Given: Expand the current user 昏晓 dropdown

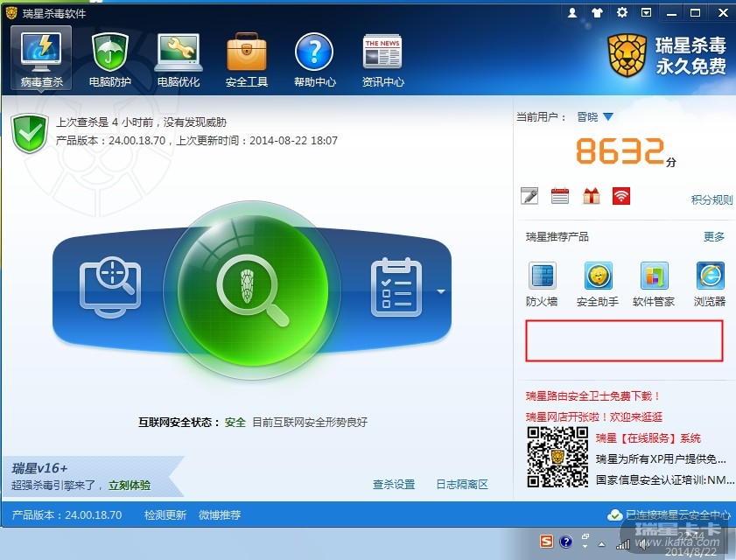Looking at the screenshot, I should coord(608,117).
